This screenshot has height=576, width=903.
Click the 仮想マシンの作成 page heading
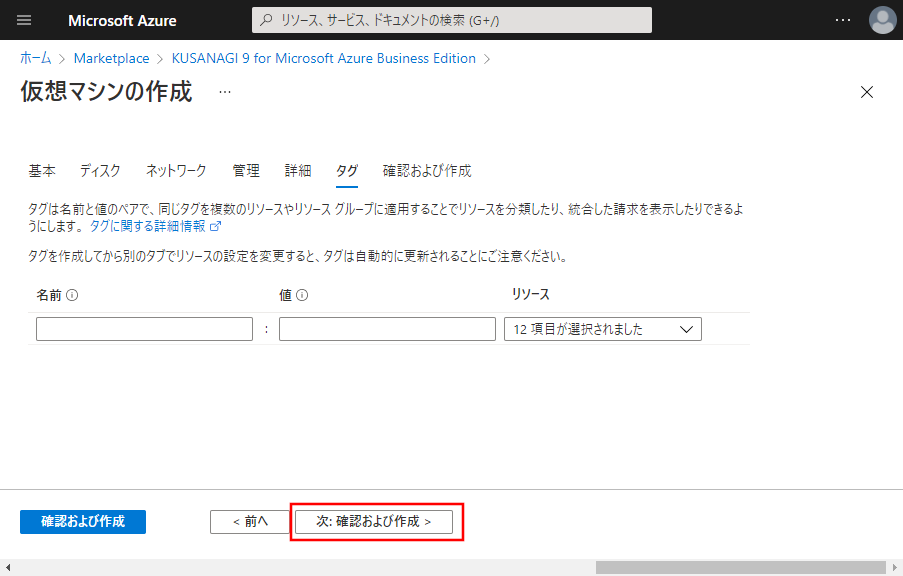107,92
